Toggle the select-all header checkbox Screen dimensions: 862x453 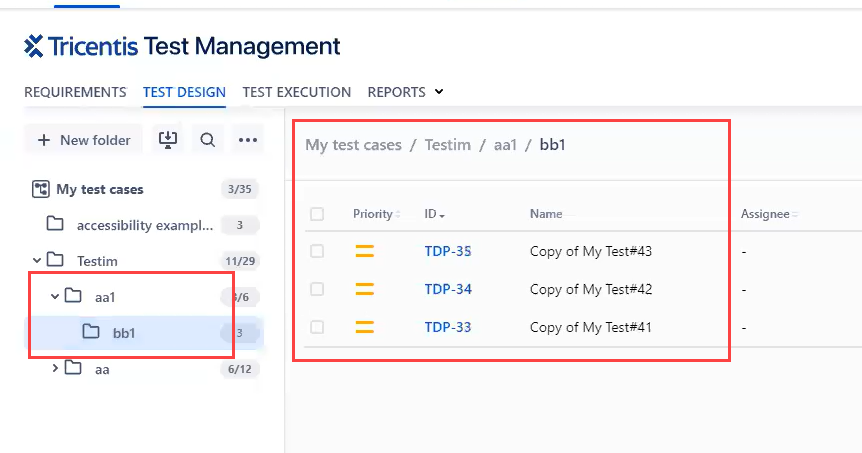point(317,213)
